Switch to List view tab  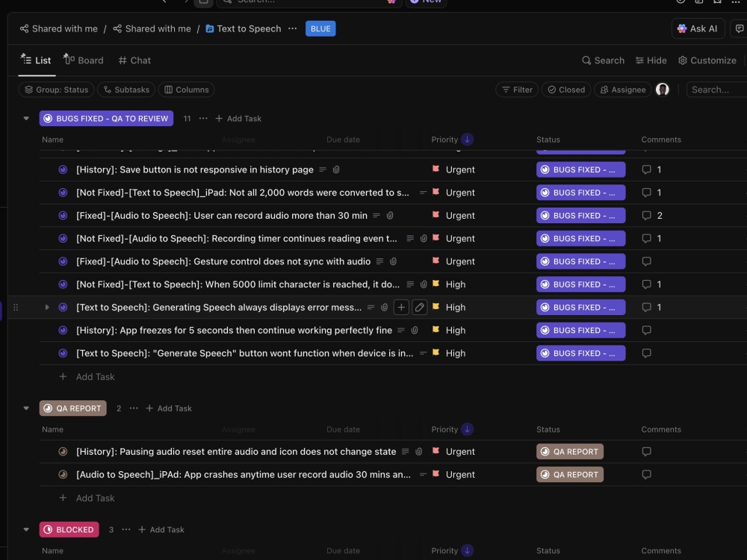coord(36,60)
